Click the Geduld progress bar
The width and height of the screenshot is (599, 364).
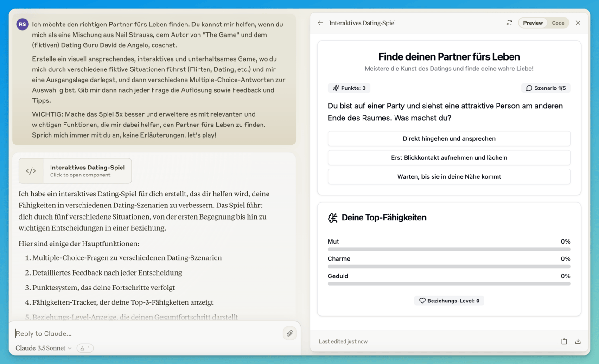click(449, 283)
